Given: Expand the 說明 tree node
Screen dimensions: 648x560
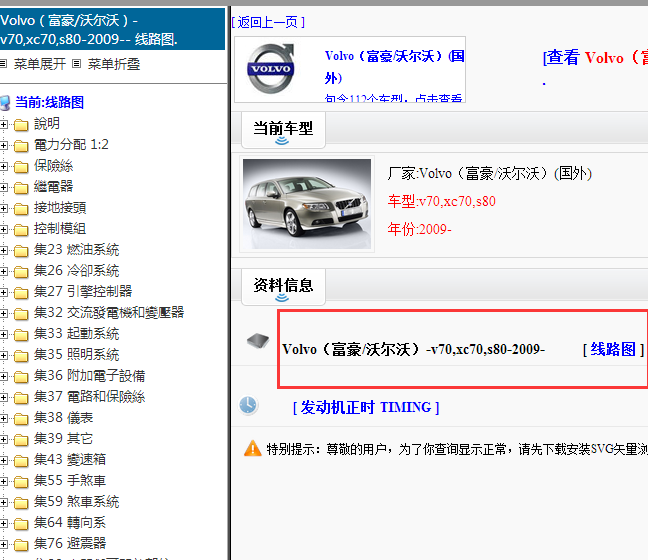Looking at the screenshot, I should pyautogui.click(x=4, y=124).
